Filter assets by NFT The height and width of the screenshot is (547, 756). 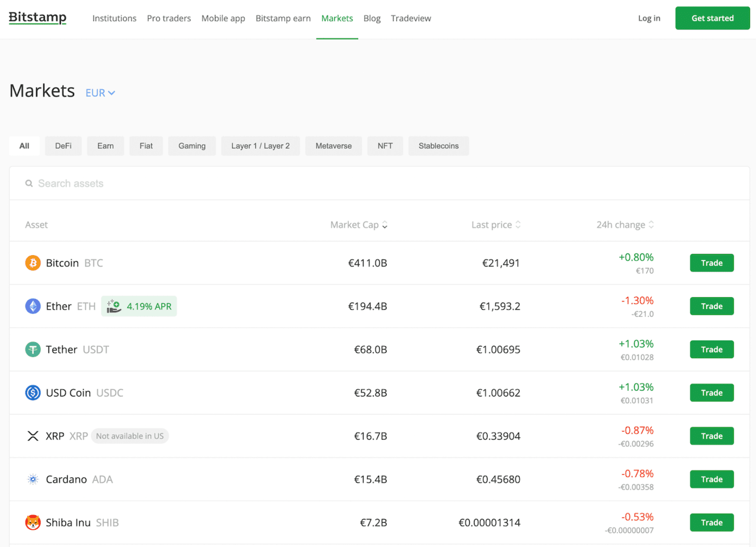click(385, 146)
